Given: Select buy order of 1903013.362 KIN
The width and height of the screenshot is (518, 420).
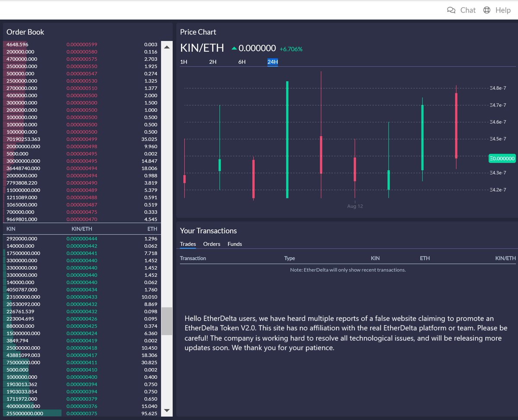Looking at the screenshot, I should [82, 384].
